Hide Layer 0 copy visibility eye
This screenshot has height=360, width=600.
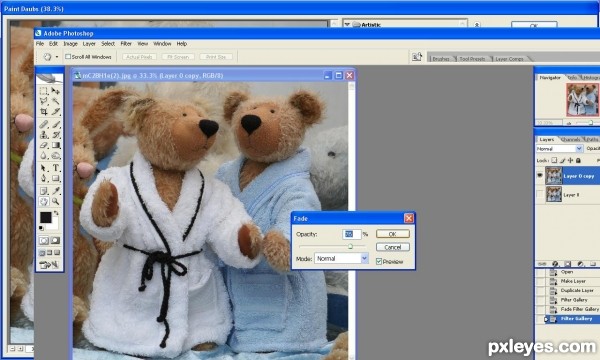540,176
